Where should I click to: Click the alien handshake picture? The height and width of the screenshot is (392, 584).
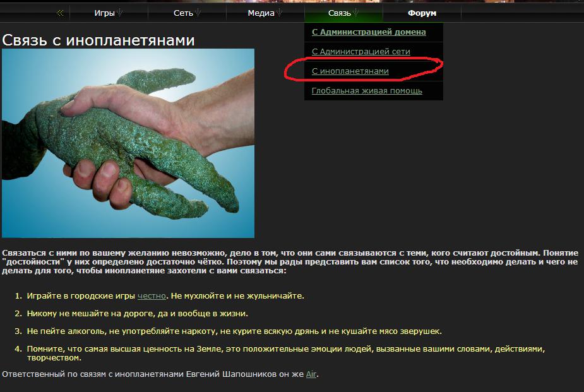click(x=128, y=143)
